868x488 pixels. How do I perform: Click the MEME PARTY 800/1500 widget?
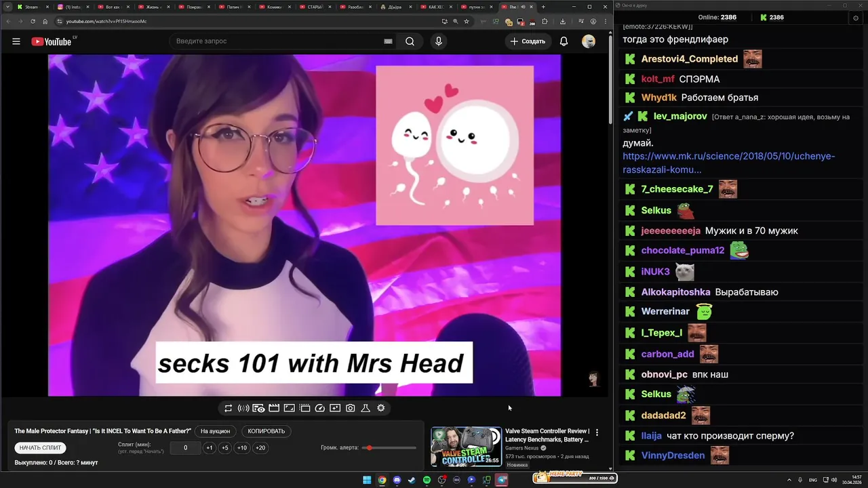pyautogui.click(x=574, y=477)
